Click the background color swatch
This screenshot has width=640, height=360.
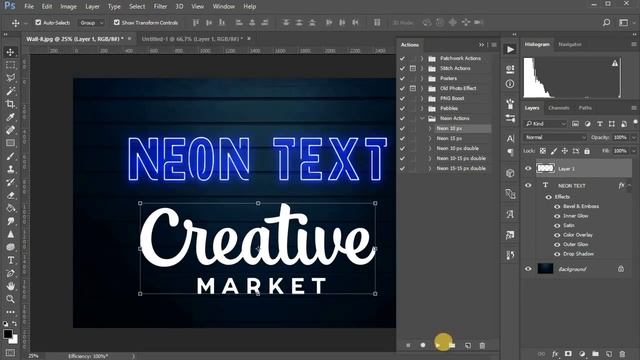pos(14,339)
